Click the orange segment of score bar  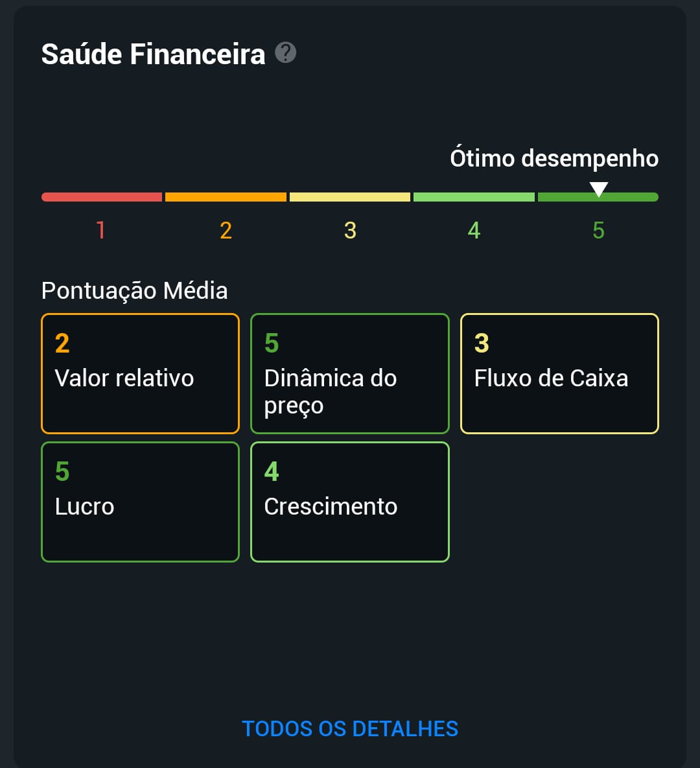pos(226,197)
